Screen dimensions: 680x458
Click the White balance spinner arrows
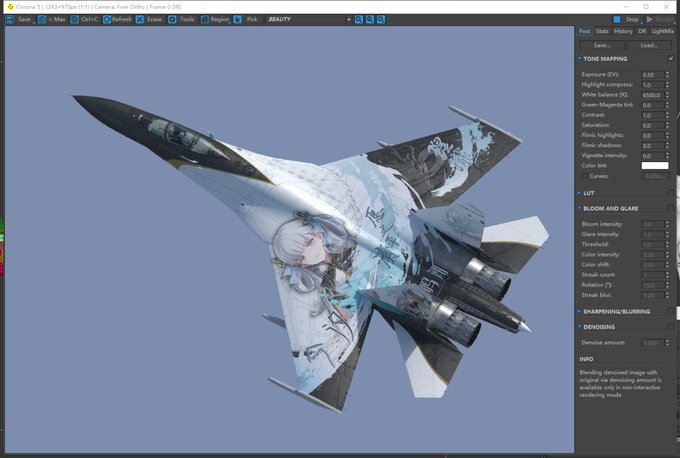(667, 95)
